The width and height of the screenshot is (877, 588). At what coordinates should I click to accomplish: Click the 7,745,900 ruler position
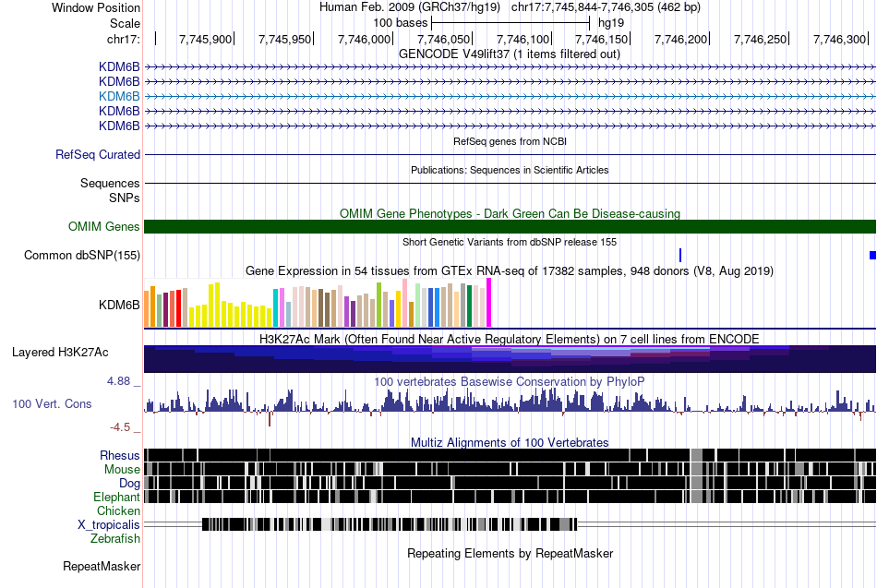tap(205, 39)
